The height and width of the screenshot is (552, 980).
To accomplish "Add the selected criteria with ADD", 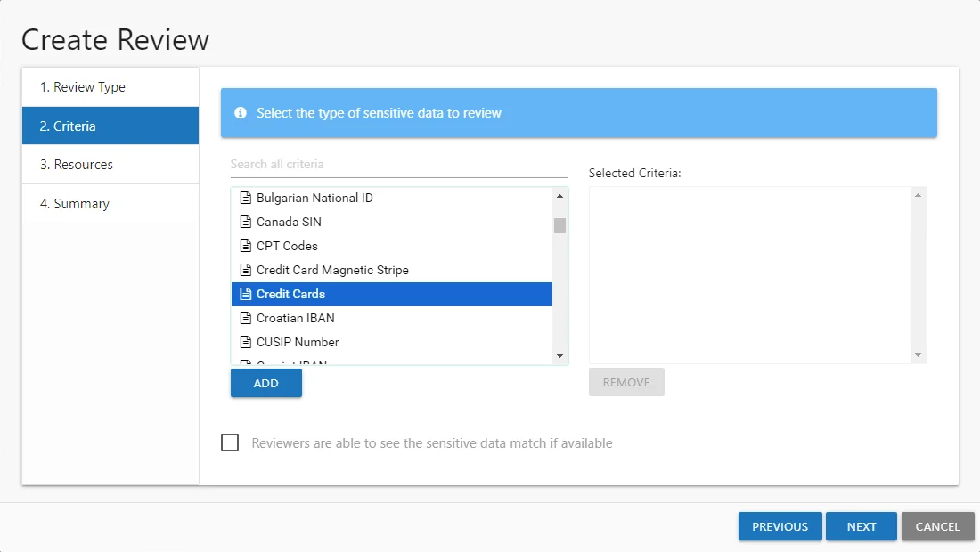I will coord(266,383).
